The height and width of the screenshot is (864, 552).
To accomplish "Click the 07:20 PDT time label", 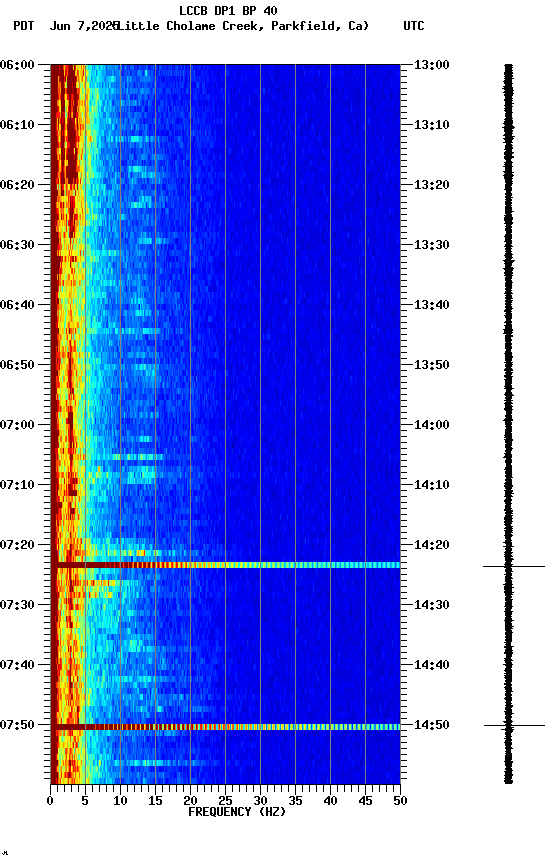I will pos(17,545).
